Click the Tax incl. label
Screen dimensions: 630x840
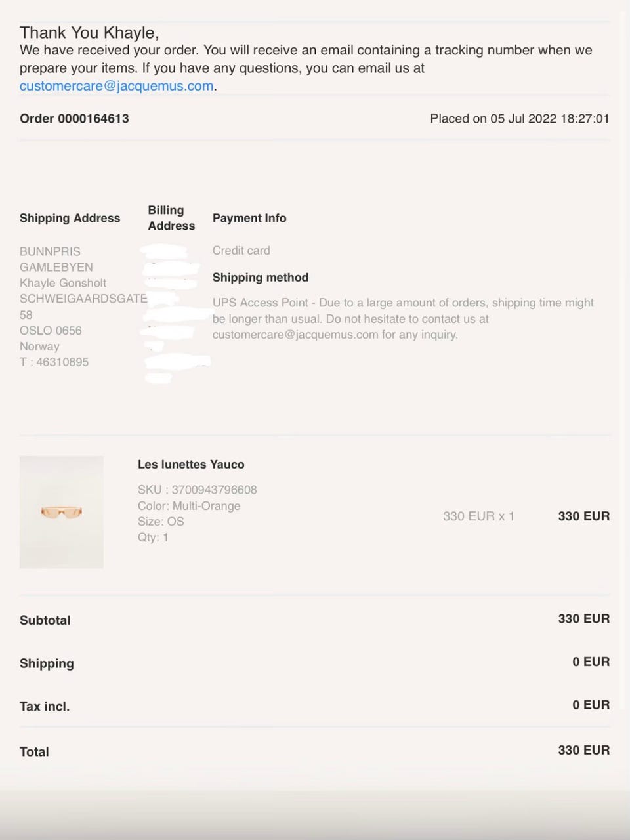point(45,707)
